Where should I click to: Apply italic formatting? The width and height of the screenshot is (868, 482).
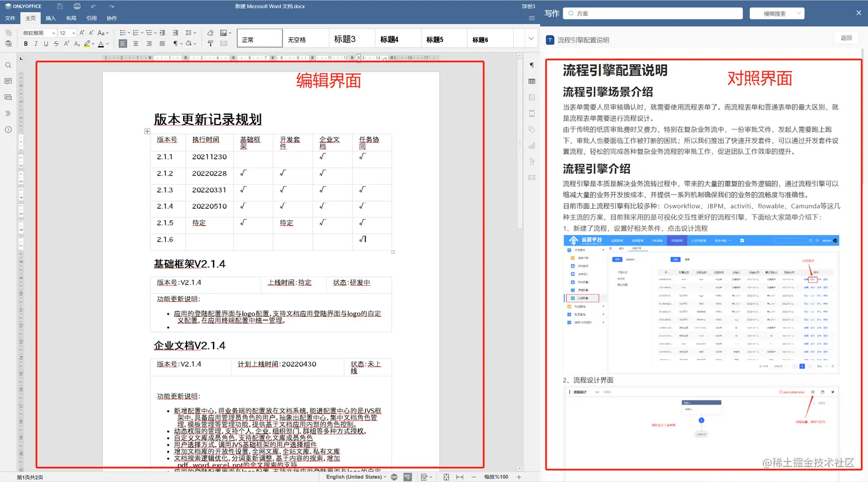[36, 44]
